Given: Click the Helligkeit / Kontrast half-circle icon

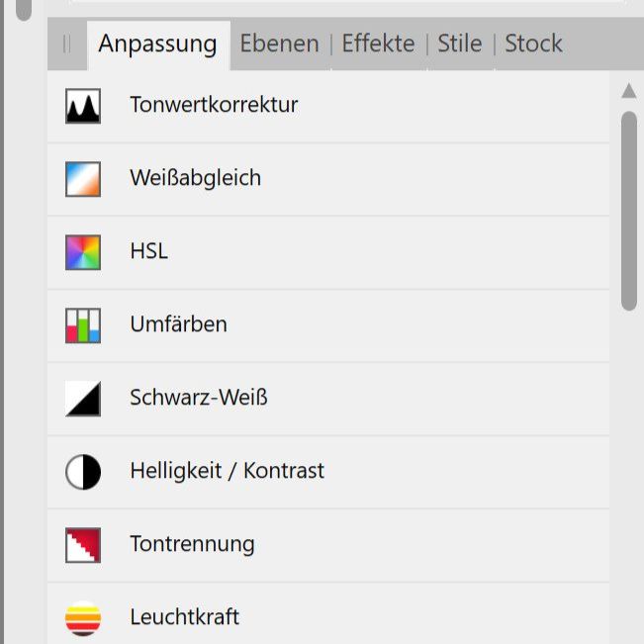Looking at the screenshot, I should [83, 471].
